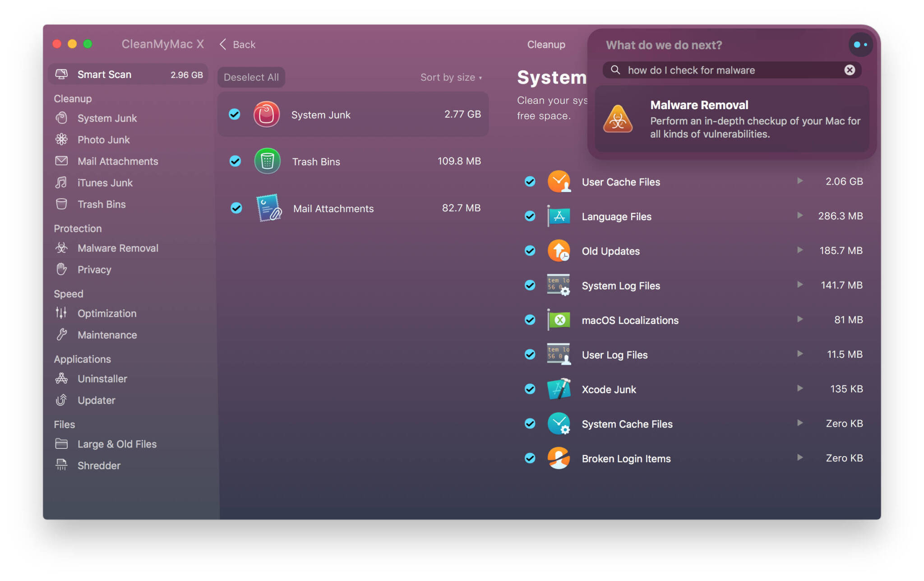Screen dimensions: 924x581
Task: Expand User Cache Files disclosure arrow
Action: 800,181
